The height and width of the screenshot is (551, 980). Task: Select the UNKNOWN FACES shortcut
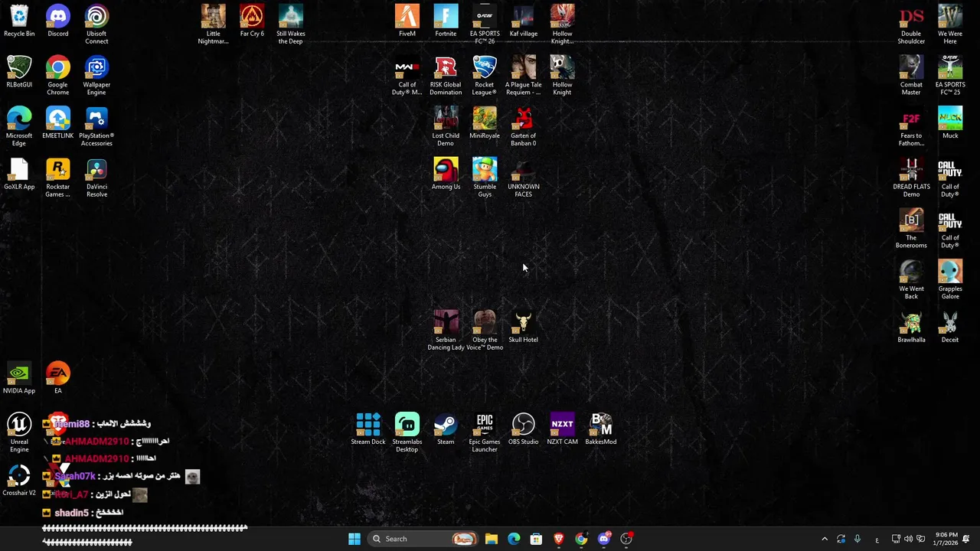point(524,178)
